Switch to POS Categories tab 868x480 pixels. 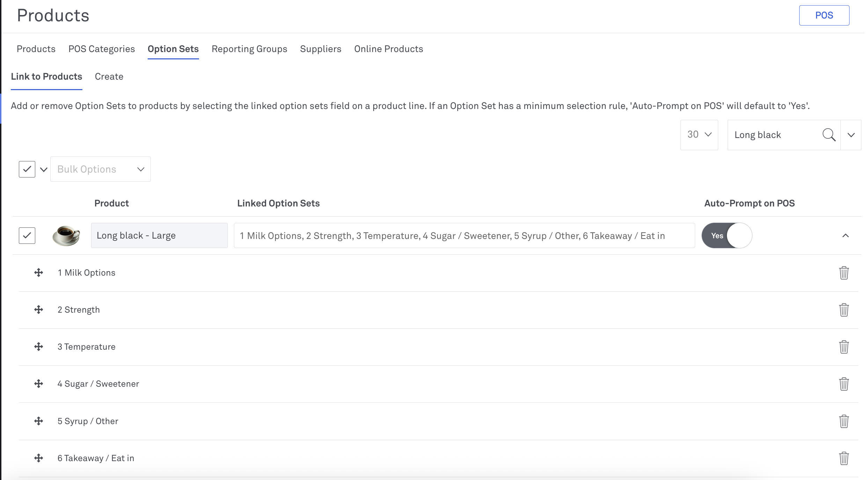click(102, 49)
